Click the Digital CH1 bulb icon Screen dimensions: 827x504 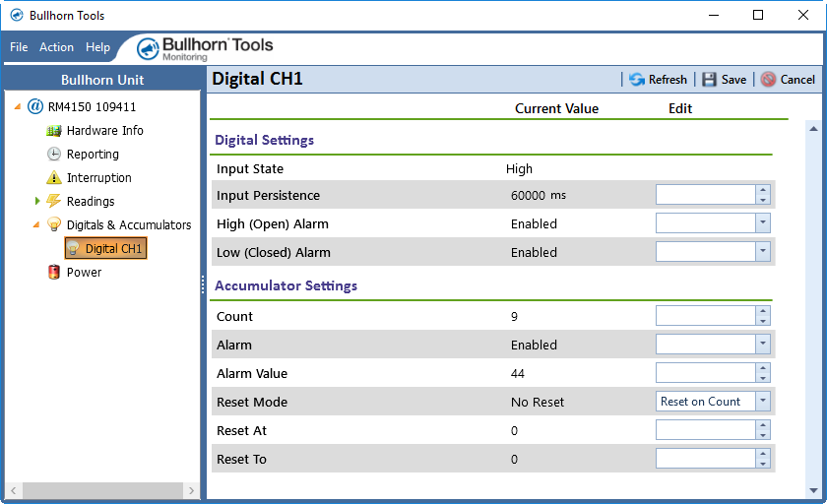click(x=73, y=248)
